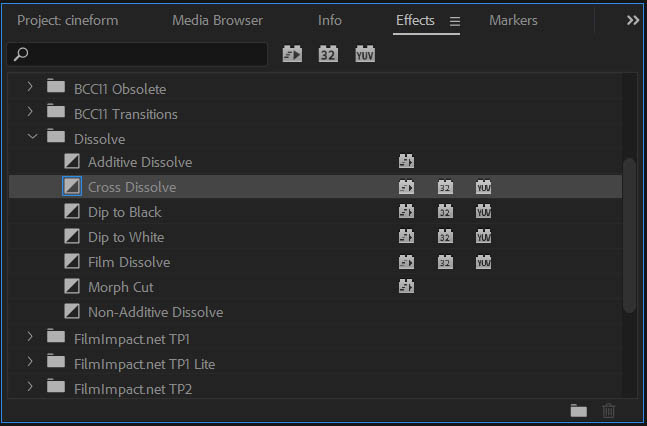This screenshot has height=426, width=647.
Task: Select the Non-Additive Dissolve label
Action: click(156, 312)
